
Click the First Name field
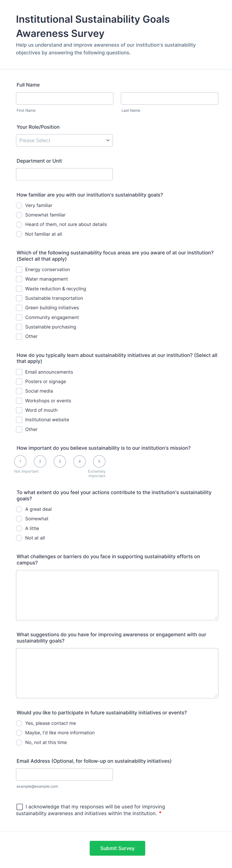(x=64, y=98)
